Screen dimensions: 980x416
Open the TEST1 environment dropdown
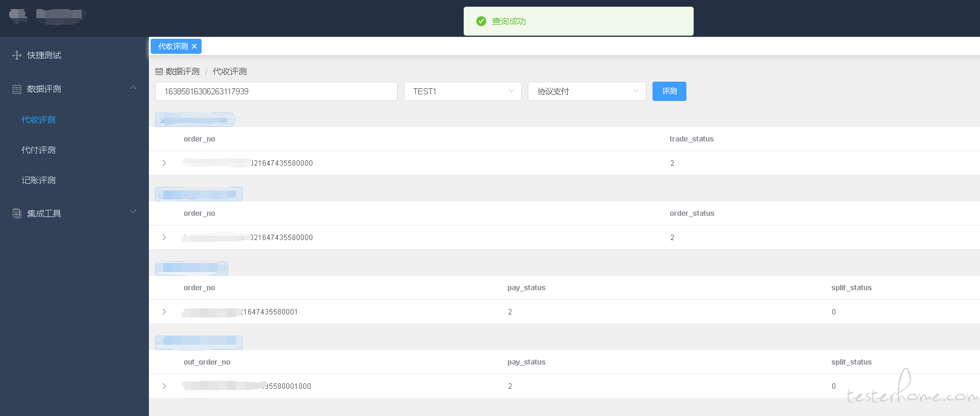click(462, 91)
